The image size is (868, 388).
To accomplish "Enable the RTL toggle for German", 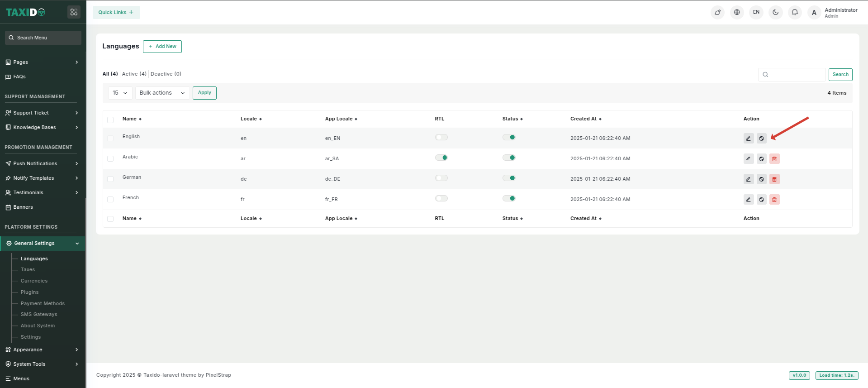I will click(441, 178).
